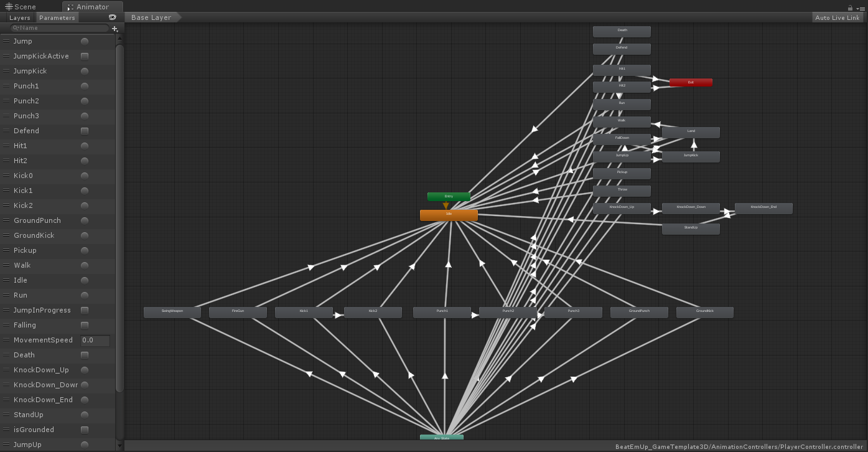
Task: Toggle the Auto Live Link button
Action: point(838,17)
